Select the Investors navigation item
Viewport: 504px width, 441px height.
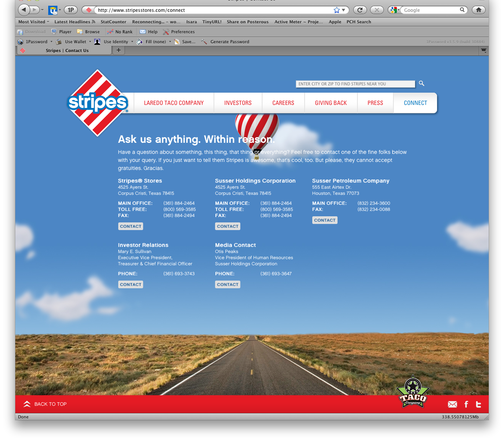pos(238,103)
